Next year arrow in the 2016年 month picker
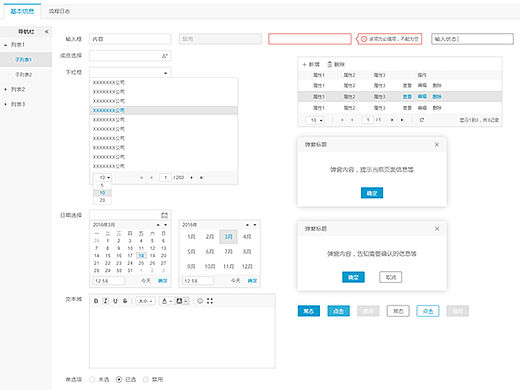This screenshot has height=390, width=520. (x=255, y=225)
